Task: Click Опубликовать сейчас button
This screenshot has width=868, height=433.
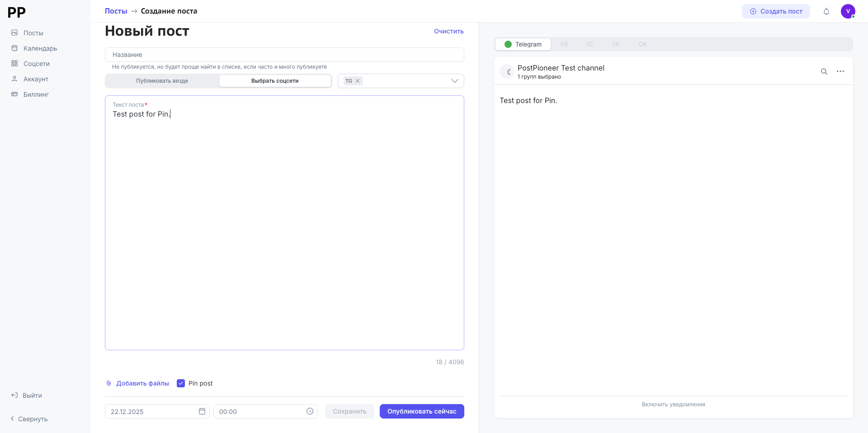Action: (x=421, y=411)
